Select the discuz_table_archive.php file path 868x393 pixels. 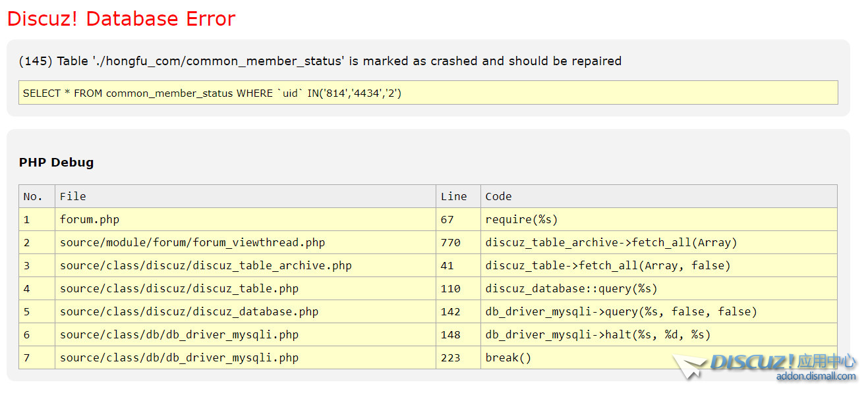(x=206, y=265)
